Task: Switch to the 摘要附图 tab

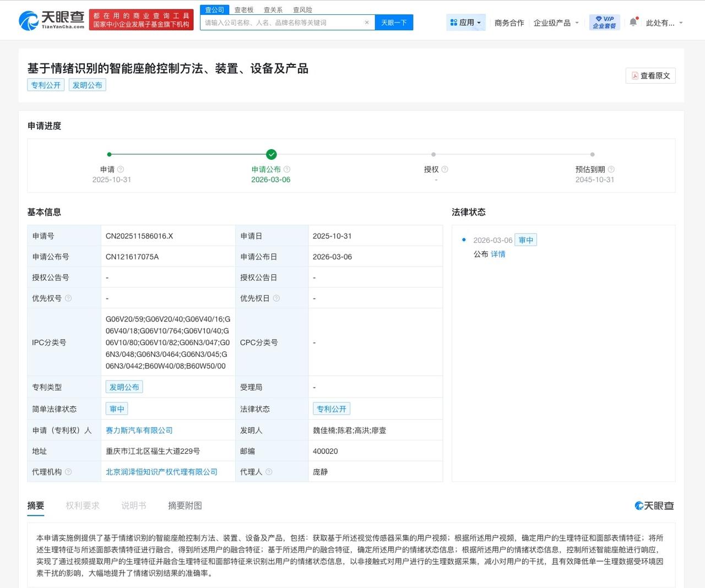Action: pos(185,505)
